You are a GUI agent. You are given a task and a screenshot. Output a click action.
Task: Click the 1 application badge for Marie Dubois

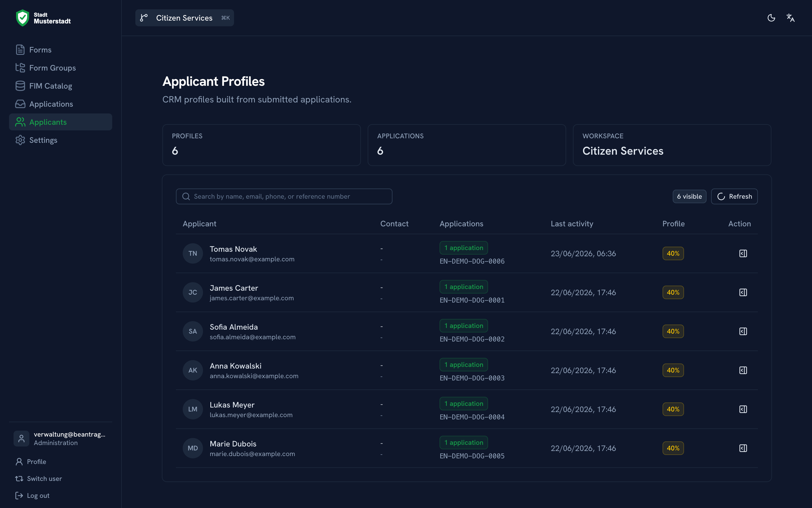pos(464,443)
